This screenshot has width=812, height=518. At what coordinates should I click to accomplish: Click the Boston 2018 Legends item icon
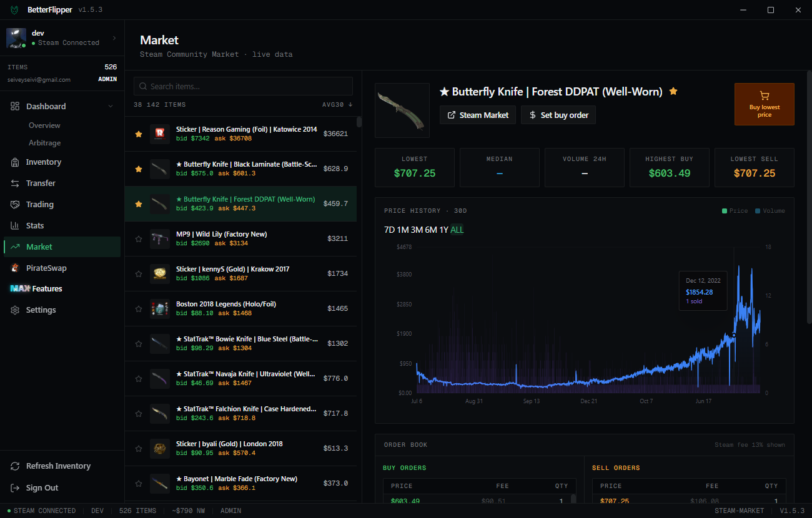pos(160,309)
